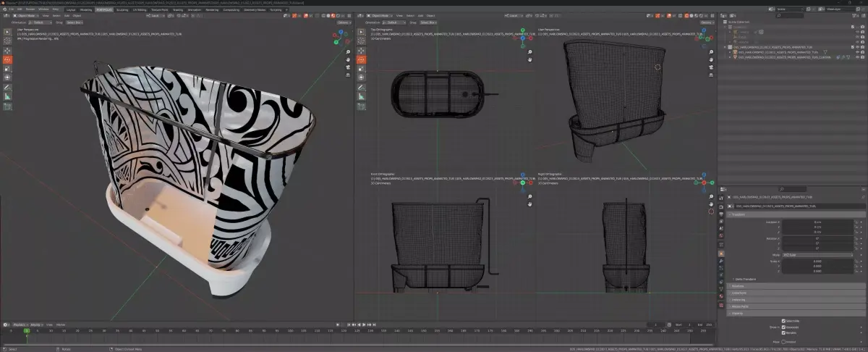Activate the Rotate tool in left viewport
The width and height of the screenshot is (868, 352).
tap(7, 59)
